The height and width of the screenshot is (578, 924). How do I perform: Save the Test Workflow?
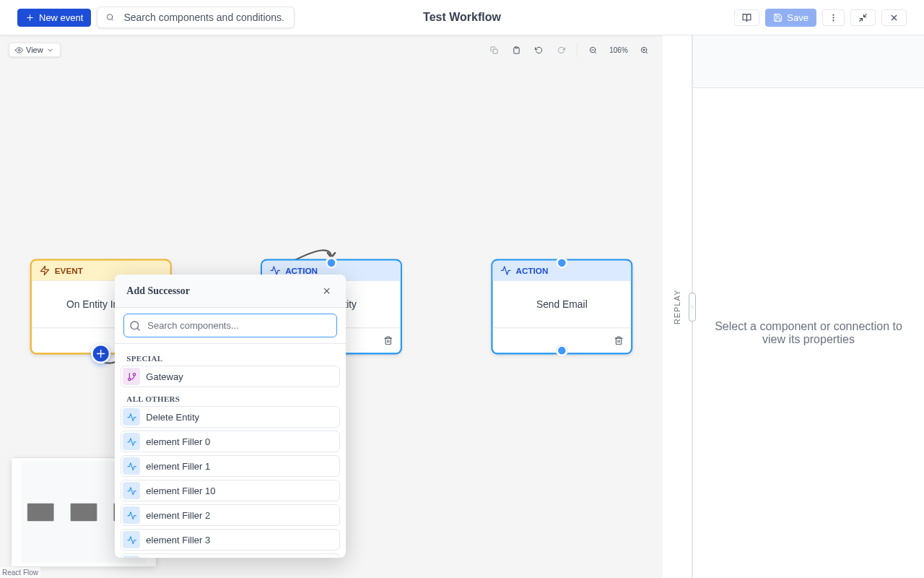point(790,17)
